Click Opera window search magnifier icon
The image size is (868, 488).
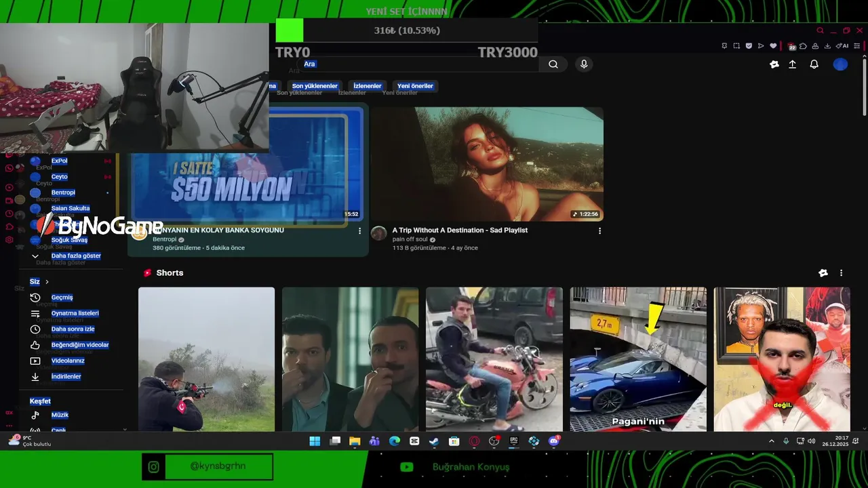[x=820, y=30]
